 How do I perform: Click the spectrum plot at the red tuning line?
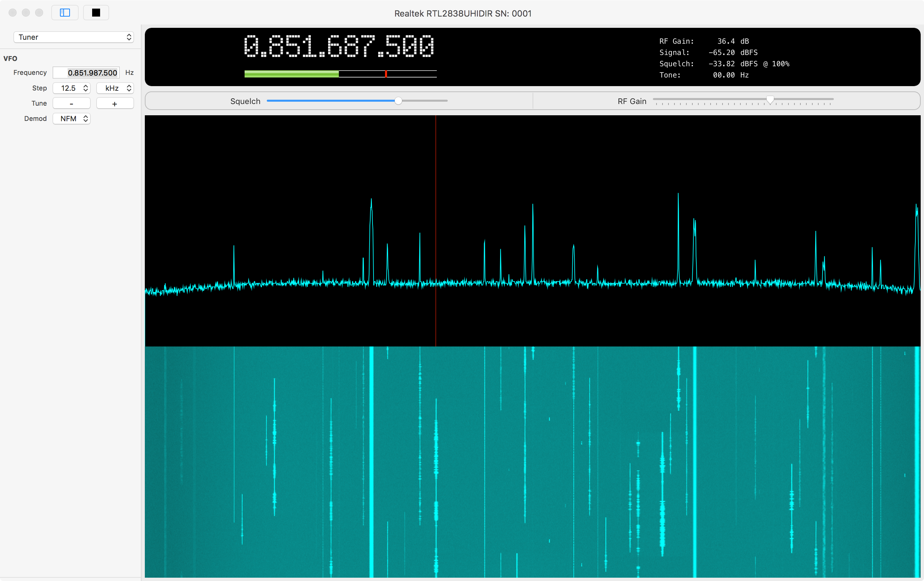click(435, 231)
